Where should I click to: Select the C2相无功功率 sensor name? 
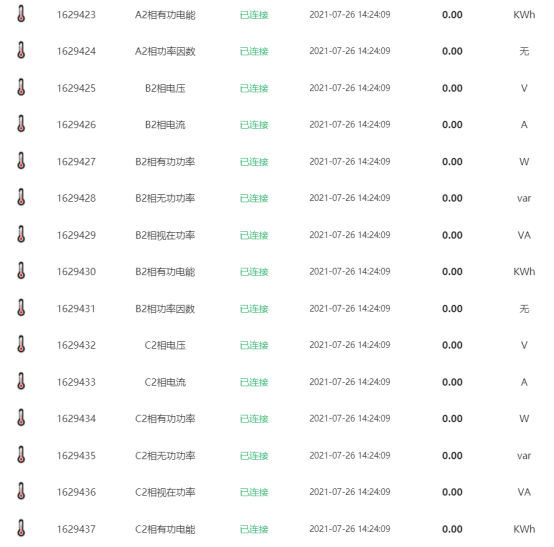pyautogui.click(x=165, y=456)
